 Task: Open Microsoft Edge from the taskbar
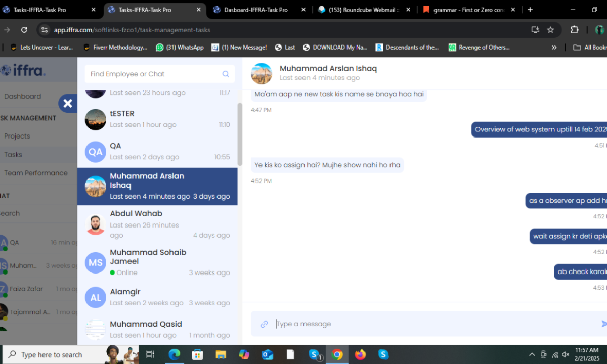click(174, 354)
